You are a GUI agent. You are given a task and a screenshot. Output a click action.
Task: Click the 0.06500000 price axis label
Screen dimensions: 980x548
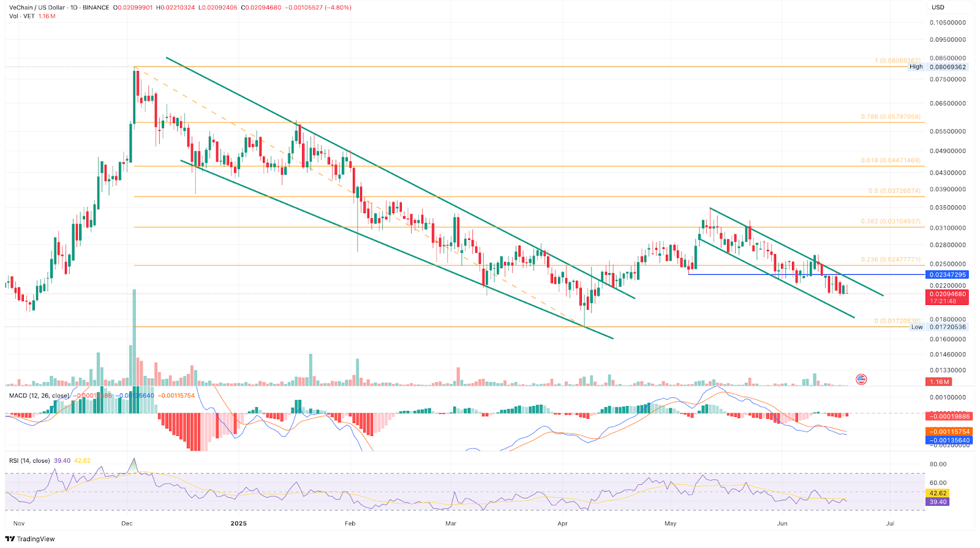point(948,103)
